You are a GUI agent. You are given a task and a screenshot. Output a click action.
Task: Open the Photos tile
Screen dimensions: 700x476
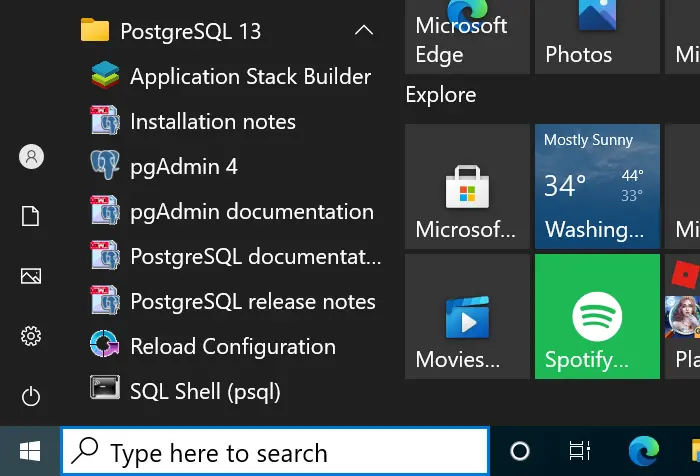pyautogui.click(x=597, y=37)
